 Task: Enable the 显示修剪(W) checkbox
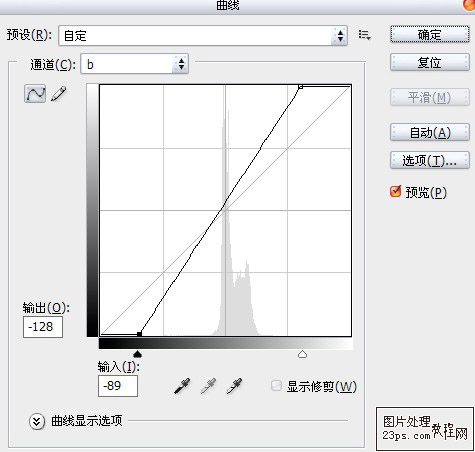276,386
